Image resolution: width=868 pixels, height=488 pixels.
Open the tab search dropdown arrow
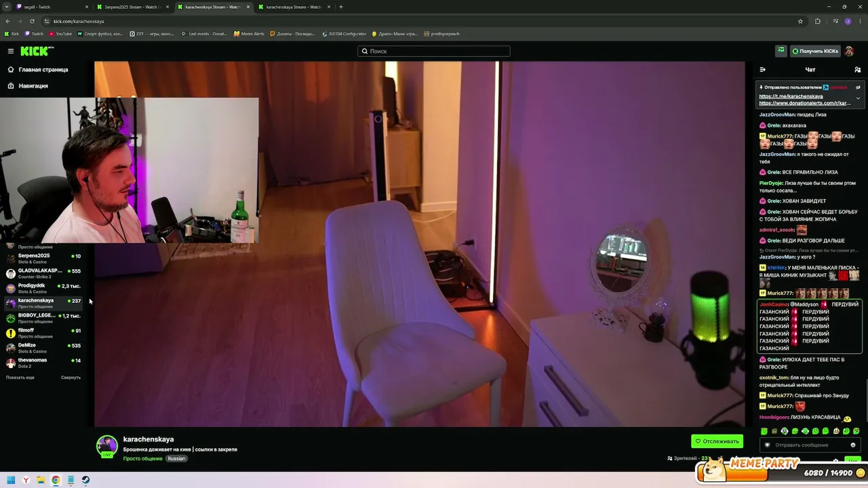[x=7, y=7]
